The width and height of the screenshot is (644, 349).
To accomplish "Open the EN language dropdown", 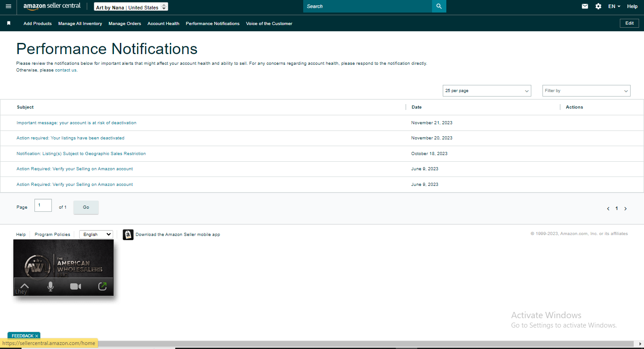I will point(614,6).
